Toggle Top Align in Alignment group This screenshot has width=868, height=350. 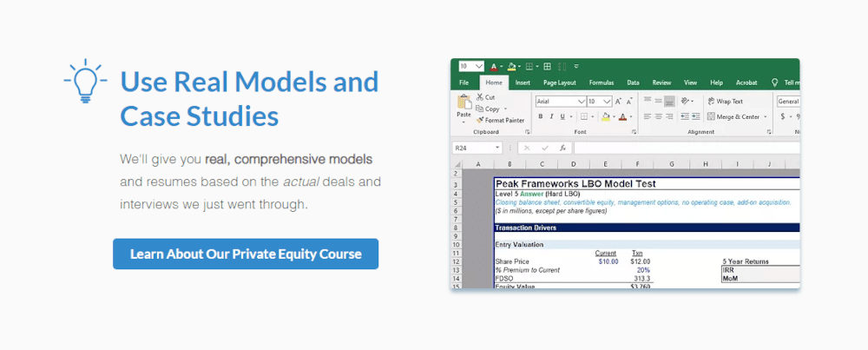(x=648, y=101)
